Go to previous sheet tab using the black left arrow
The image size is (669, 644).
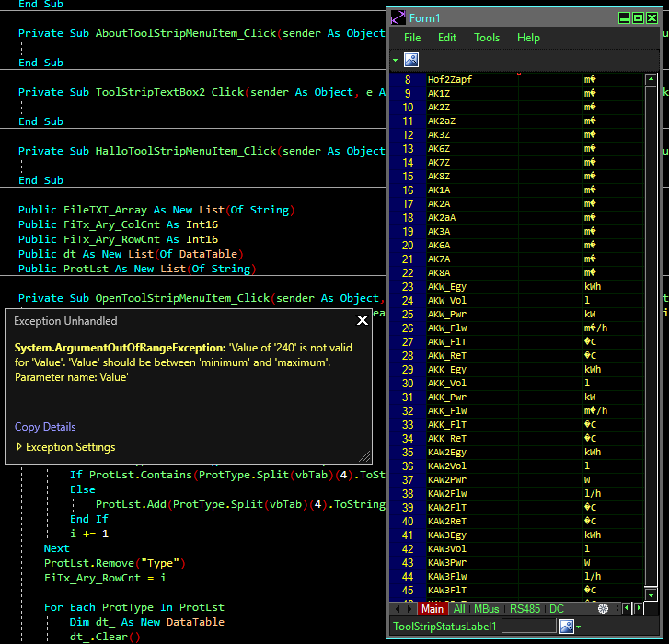(398, 609)
